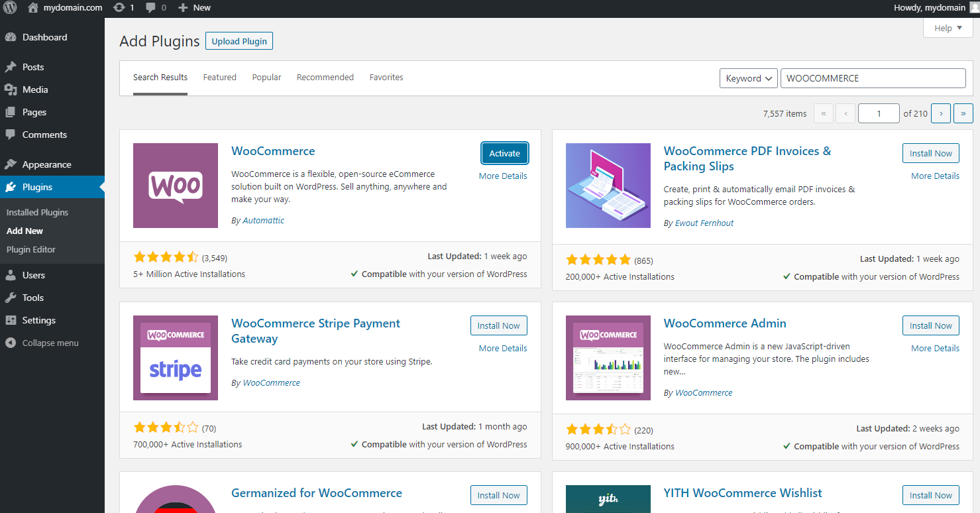The image size is (980, 513).
Task: Switch to the Featured tab
Action: (220, 78)
